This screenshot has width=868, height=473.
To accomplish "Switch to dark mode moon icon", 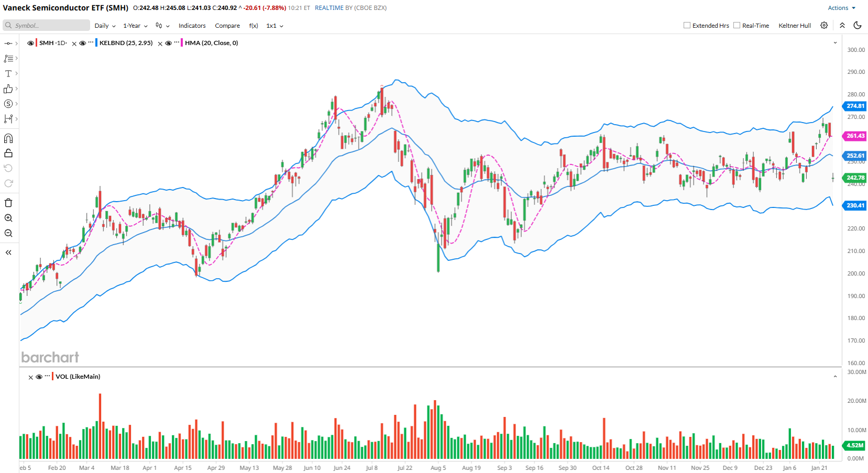I will coord(858,25).
